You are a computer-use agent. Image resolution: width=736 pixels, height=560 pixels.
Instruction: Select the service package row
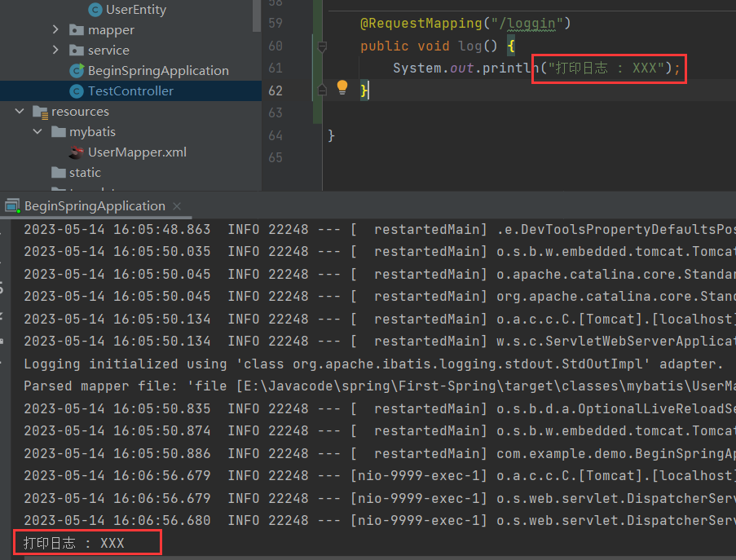[130, 51]
